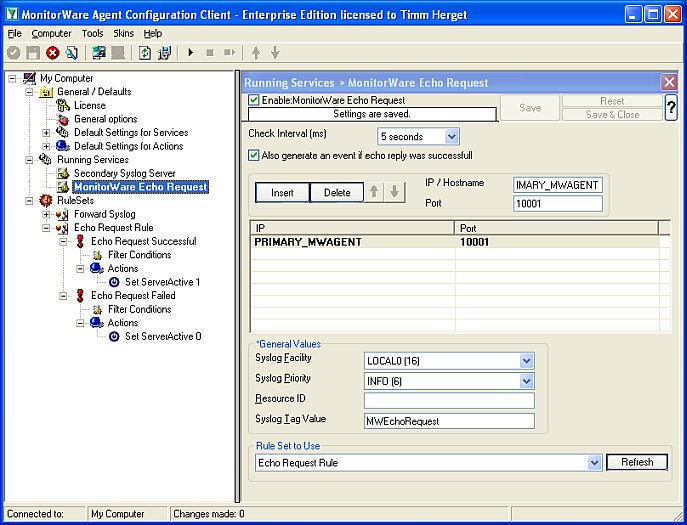
Task: Open the Rule Set to Use dropdown
Action: point(594,463)
